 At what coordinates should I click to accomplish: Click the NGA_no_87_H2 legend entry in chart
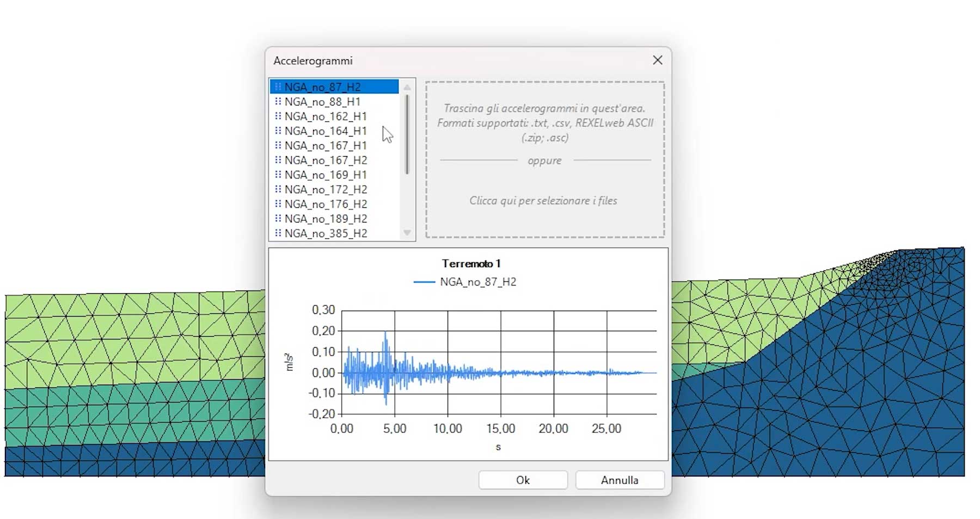pos(477,282)
